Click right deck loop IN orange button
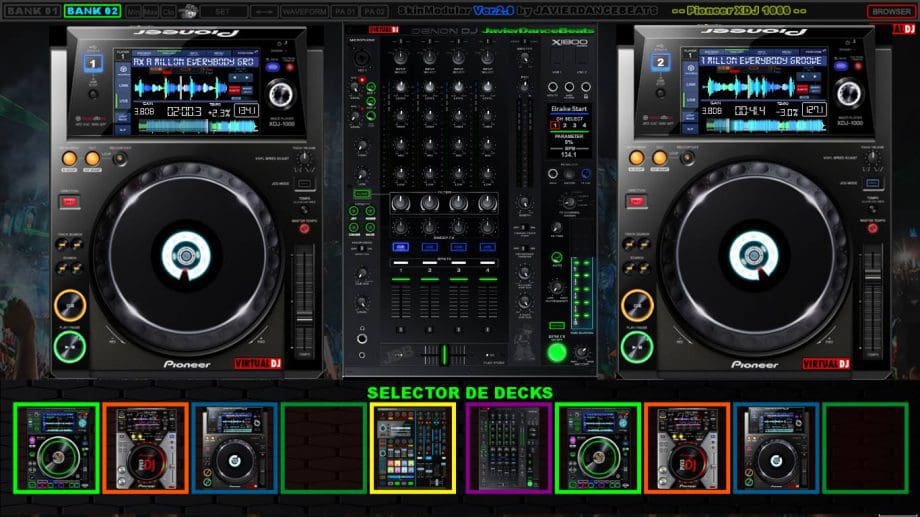Screen dimensions: 920x517 (637, 157)
